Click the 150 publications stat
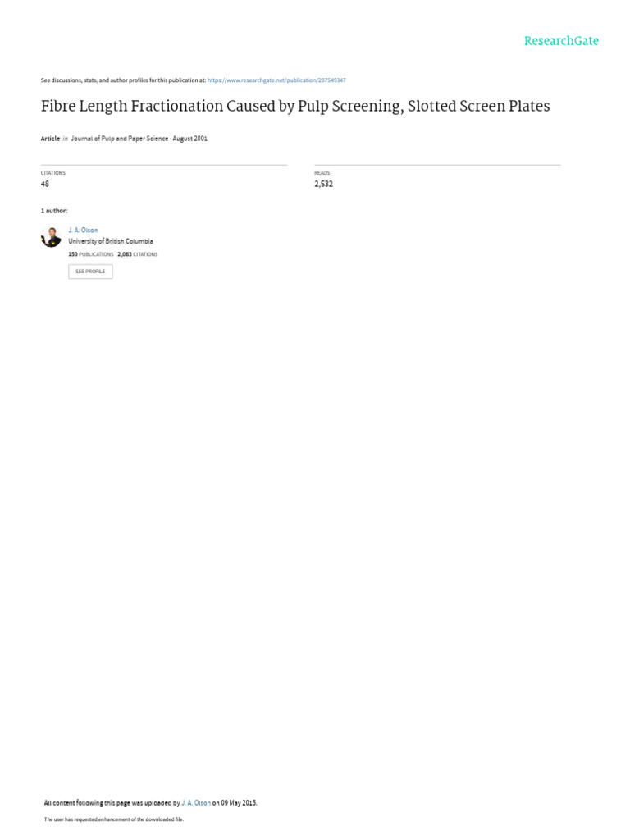630x840 pixels. point(90,254)
